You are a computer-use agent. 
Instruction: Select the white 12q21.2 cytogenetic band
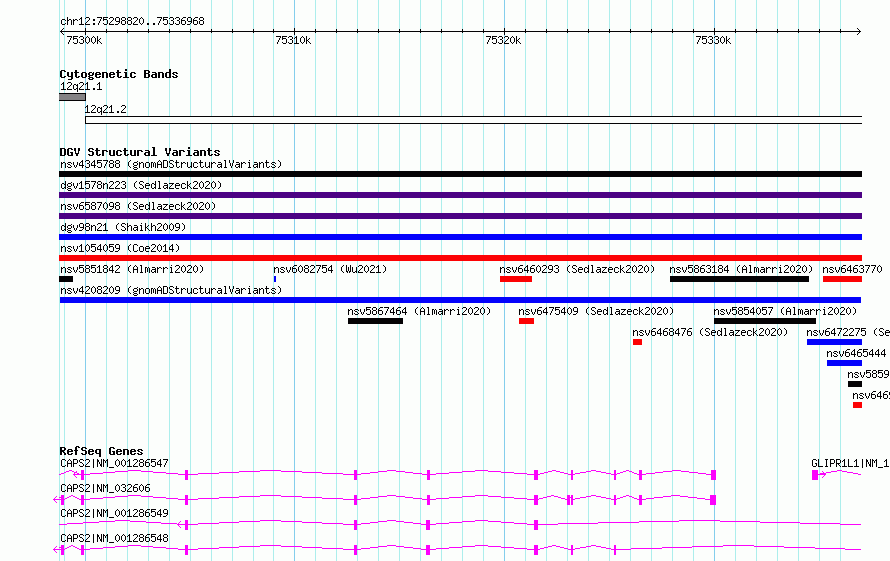[x=473, y=120]
